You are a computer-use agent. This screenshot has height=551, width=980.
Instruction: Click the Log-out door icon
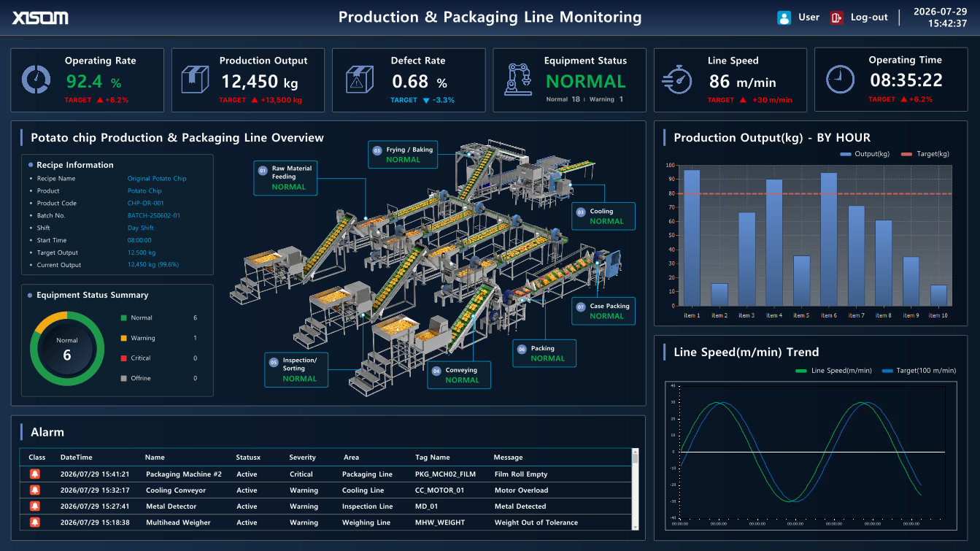tap(837, 18)
